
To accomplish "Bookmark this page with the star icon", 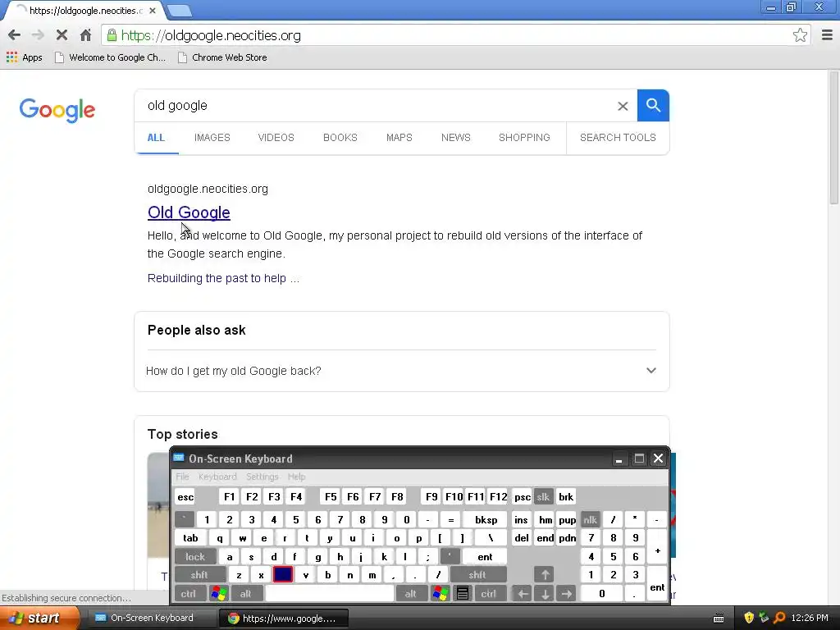I will tap(800, 35).
